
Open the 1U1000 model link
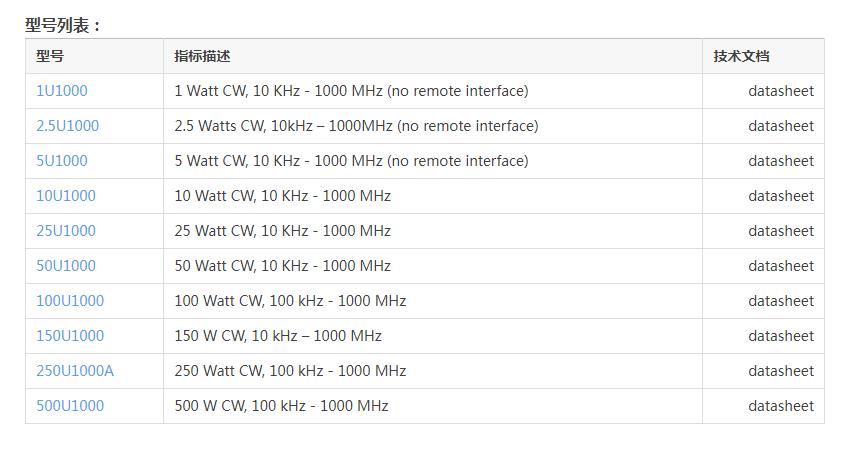click(x=62, y=91)
